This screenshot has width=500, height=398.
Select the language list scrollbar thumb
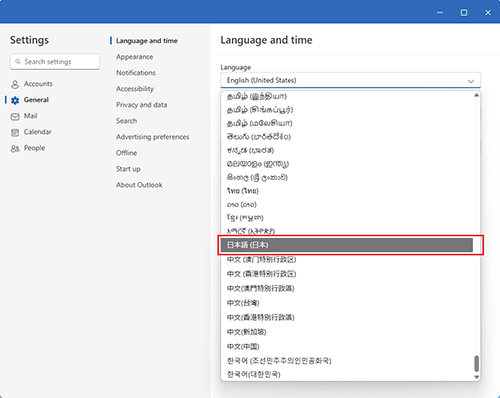click(476, 363)
